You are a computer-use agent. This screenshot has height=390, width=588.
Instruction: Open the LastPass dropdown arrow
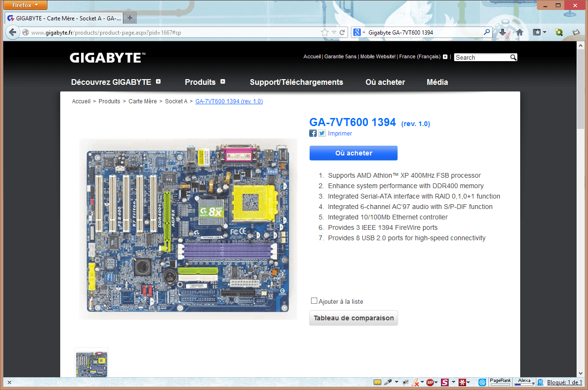469,382
